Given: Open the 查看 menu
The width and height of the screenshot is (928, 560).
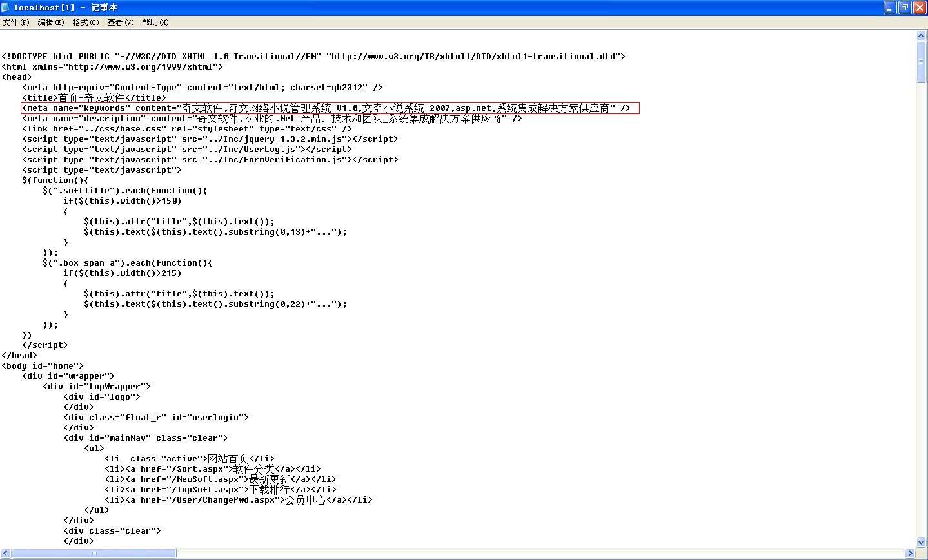Looking at the screenshot, I should click(x=121, y=23).
